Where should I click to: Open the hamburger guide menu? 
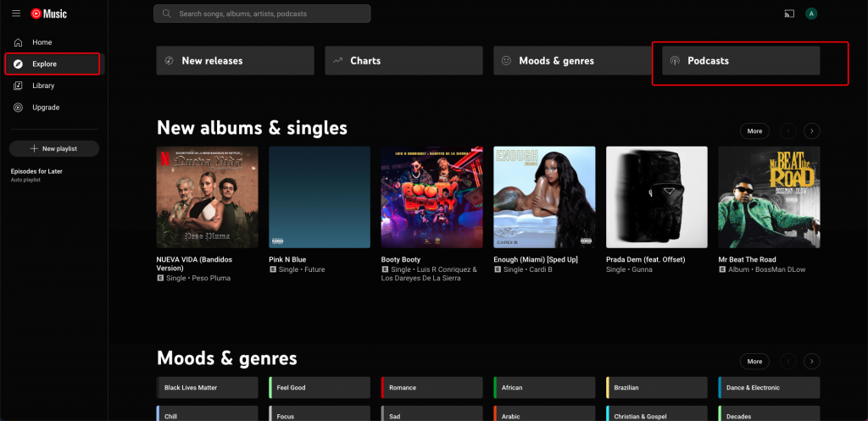pos(16,14)
